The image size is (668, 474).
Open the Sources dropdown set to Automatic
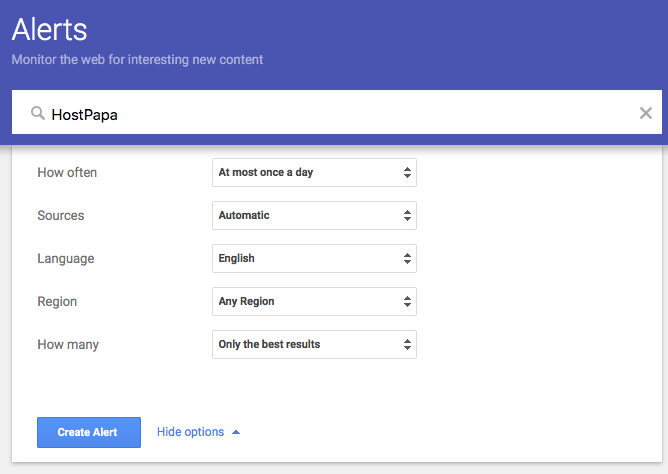pos(314,215)
